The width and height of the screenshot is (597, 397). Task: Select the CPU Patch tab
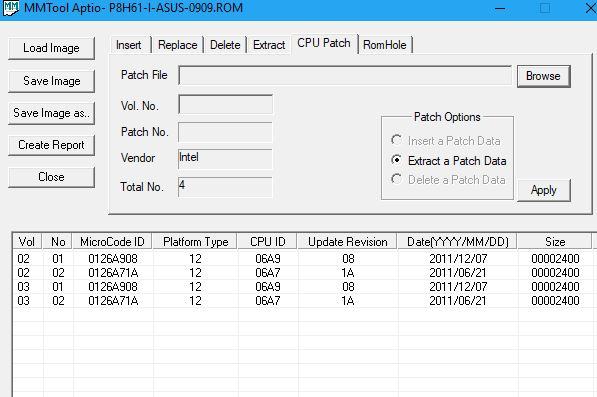(x=324, y=43)
